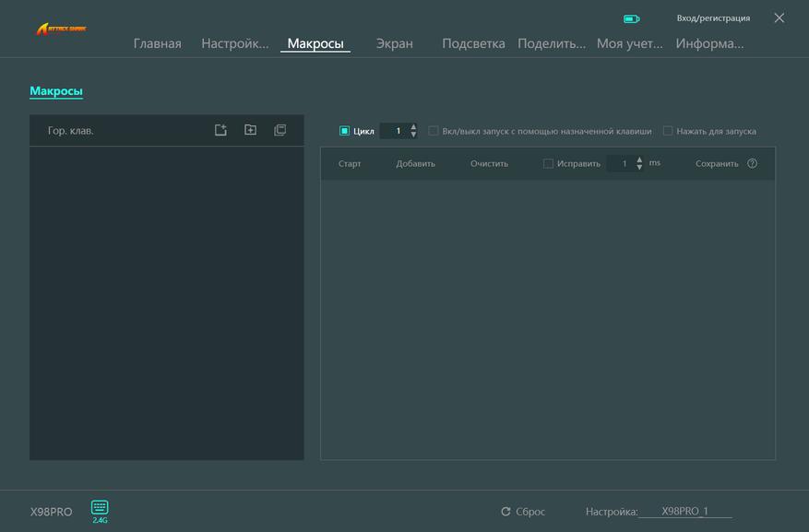The width and height of the screenshot is (809, 532).
Task: Increase the Цикл count with the up arrow
Action: click(x=413, y=127)
